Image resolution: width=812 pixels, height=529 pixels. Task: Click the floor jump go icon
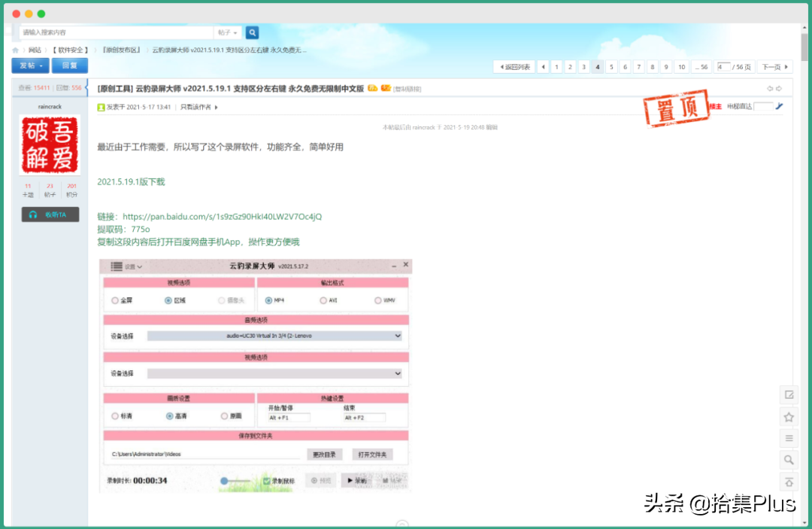coord(780,106)
